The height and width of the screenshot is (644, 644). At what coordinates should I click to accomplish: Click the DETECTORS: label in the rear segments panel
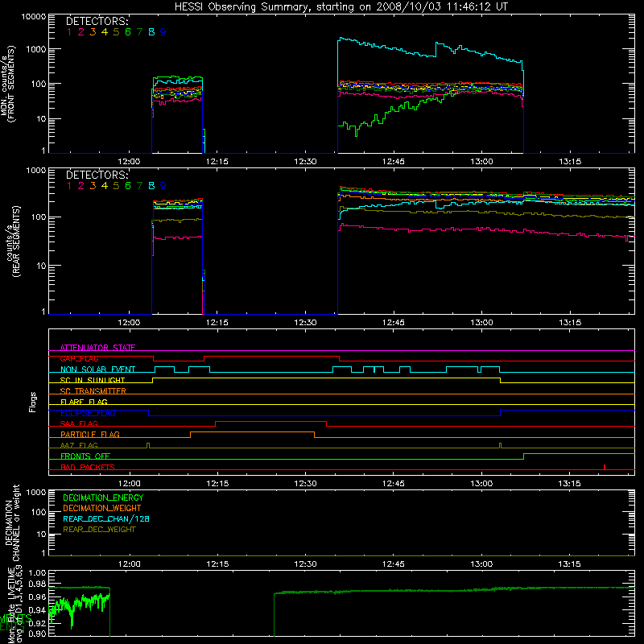coord(97,175)
